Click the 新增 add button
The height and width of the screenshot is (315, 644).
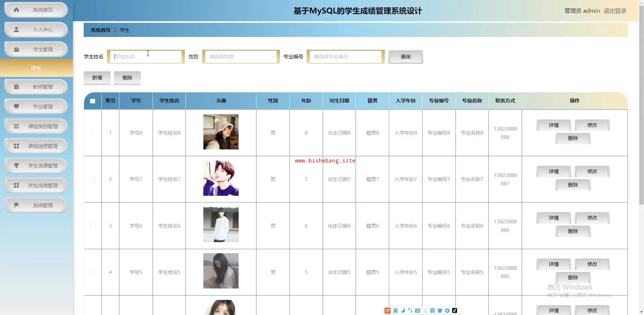click(x=97, y=78)
